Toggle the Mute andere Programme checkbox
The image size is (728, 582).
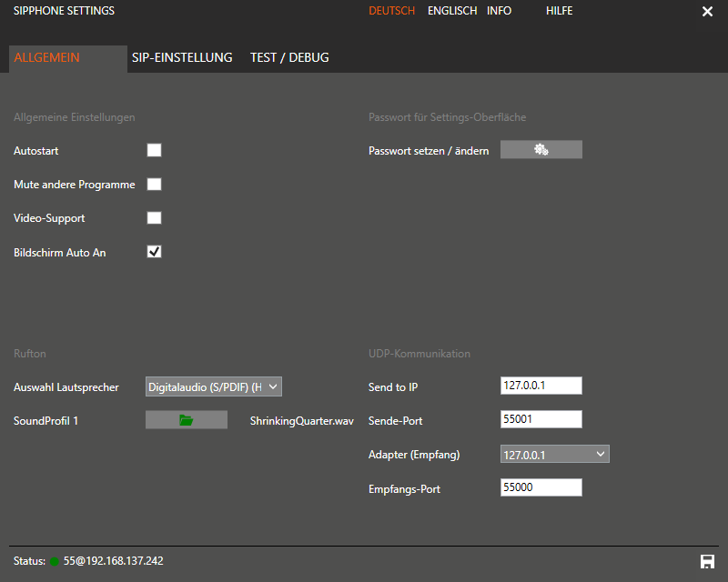coord(155,185)
